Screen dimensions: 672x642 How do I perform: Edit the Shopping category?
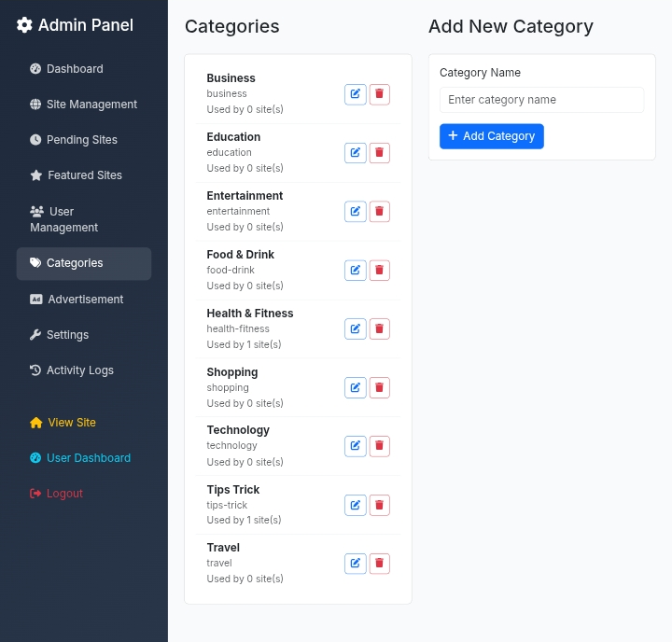356,388
